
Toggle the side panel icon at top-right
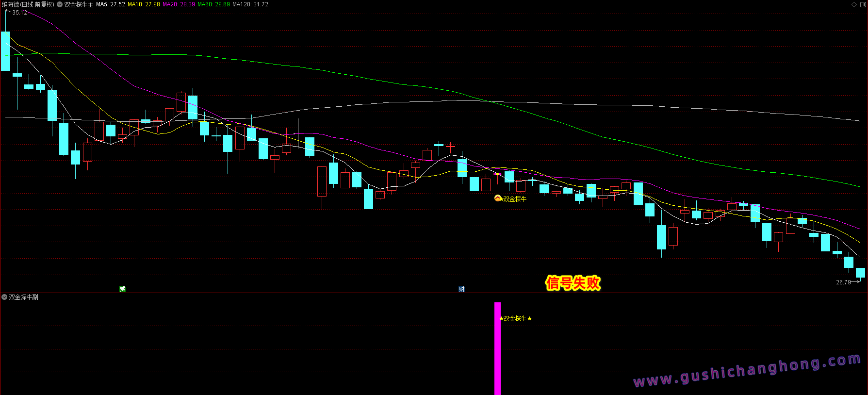(x=863, y=4)
